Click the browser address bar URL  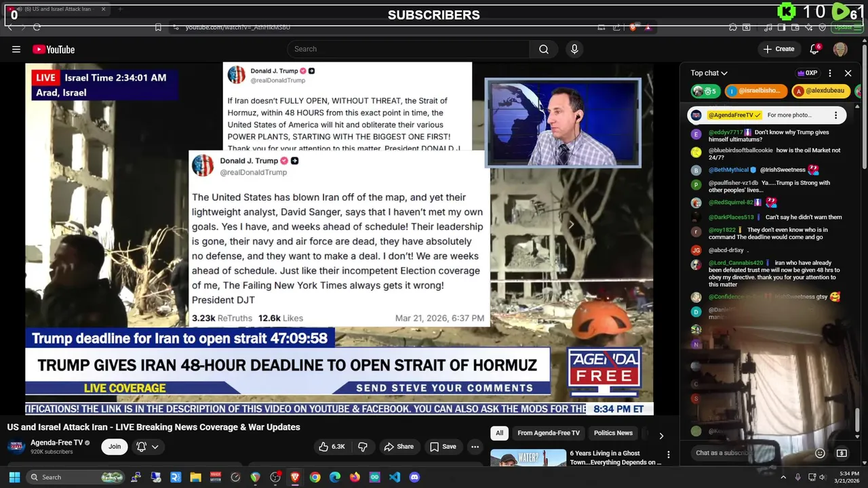click(x=237, y=27)
